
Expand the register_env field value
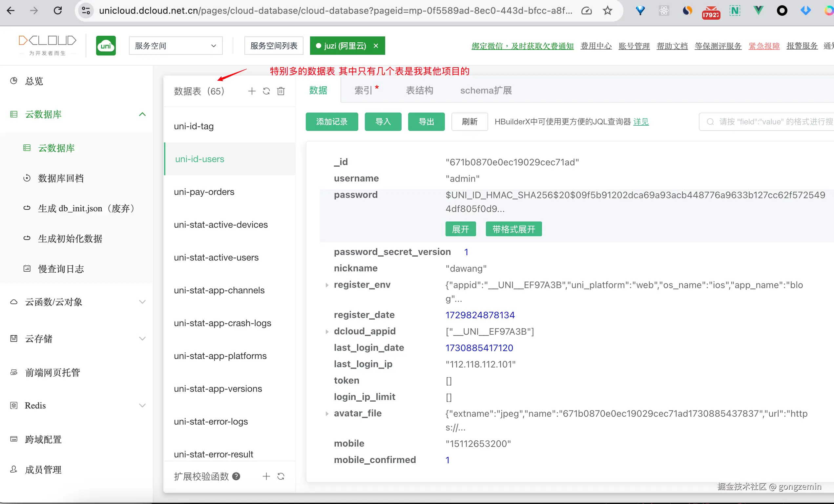pos(327,285)
